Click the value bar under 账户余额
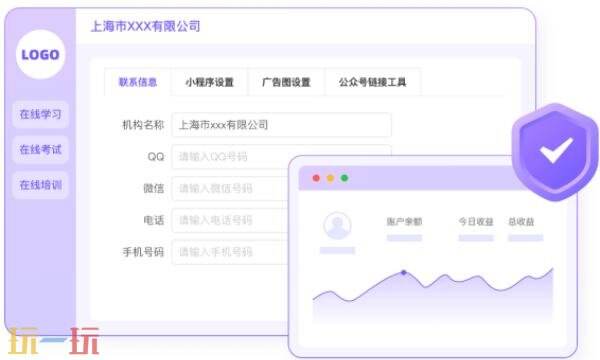Image resolution: width=600 pixels, height=360 pixels. click(404, 238)
